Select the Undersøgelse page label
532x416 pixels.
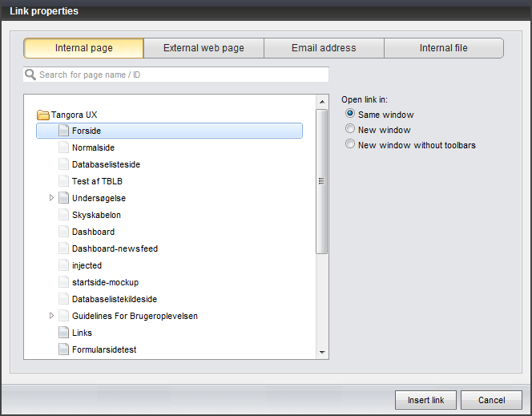(99, 198)
